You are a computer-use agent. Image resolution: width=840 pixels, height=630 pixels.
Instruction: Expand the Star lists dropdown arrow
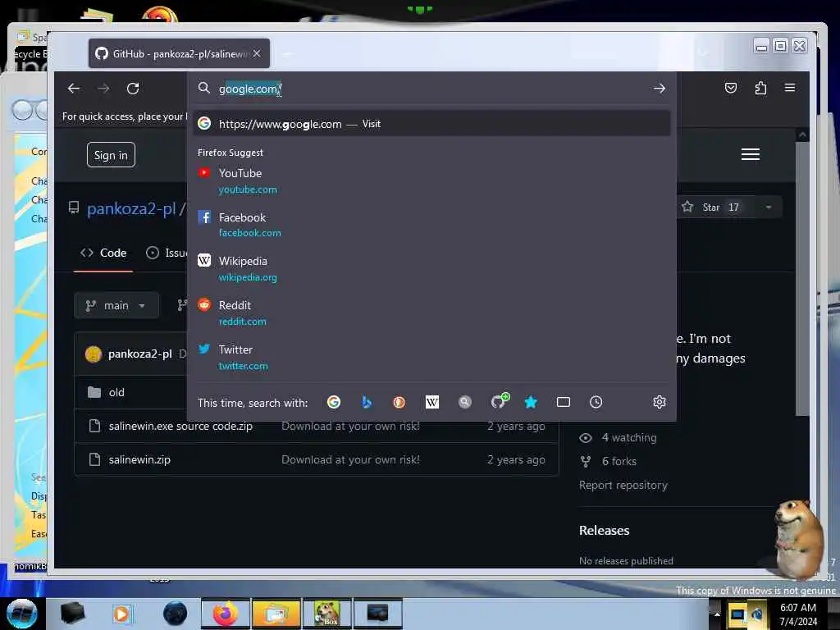click(768, 208)
